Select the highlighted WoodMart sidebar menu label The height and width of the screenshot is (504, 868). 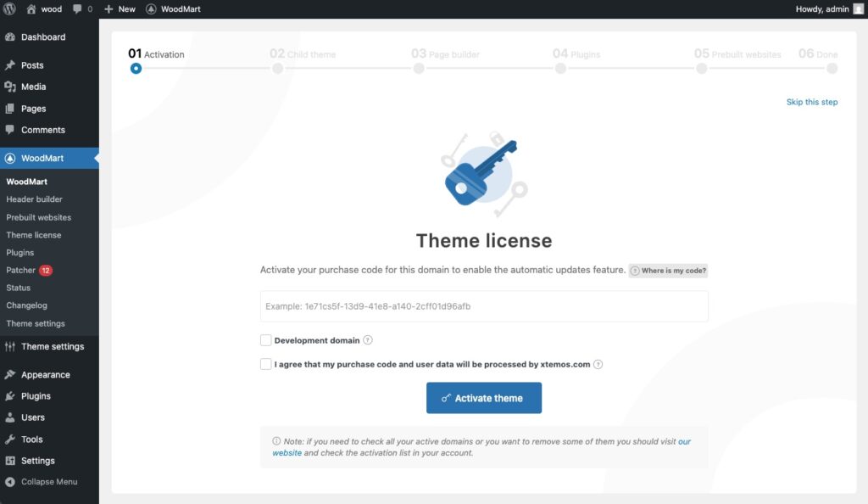coord(42,158)
